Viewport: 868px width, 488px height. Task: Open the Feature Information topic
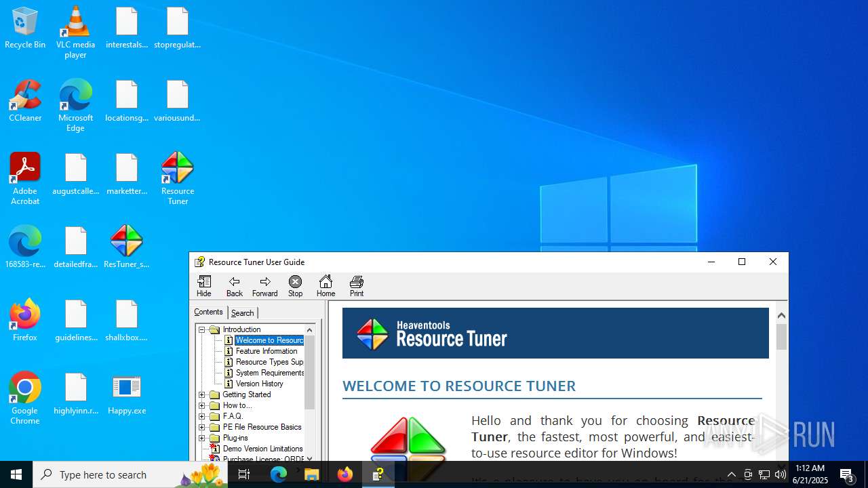[x=267, y=351]
